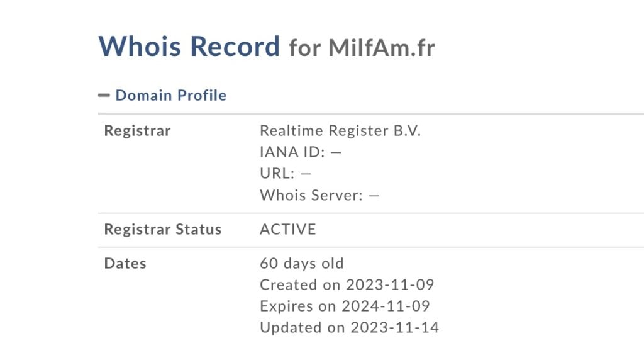644x343 pixels.
Task: Click the '60 days old' text
Action: (302, 263)
